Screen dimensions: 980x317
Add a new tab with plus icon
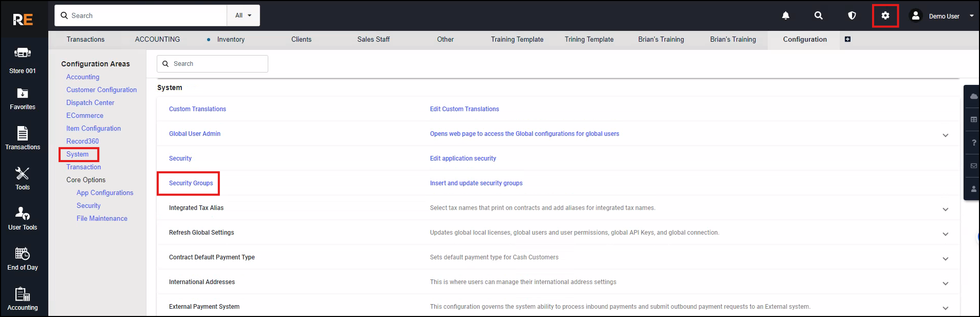click(847, 39)
